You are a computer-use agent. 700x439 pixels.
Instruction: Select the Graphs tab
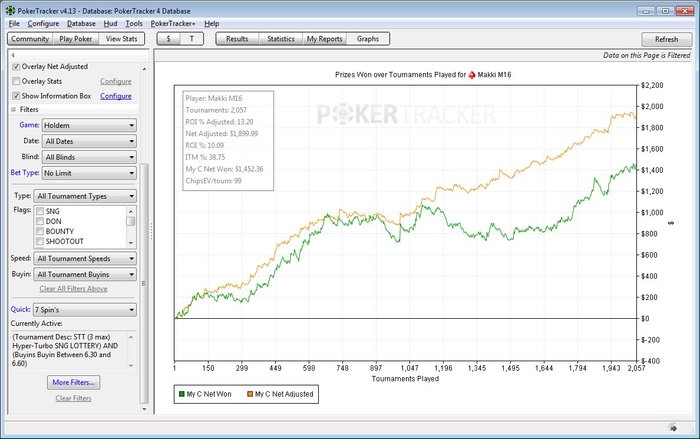(x=368, y=39)
